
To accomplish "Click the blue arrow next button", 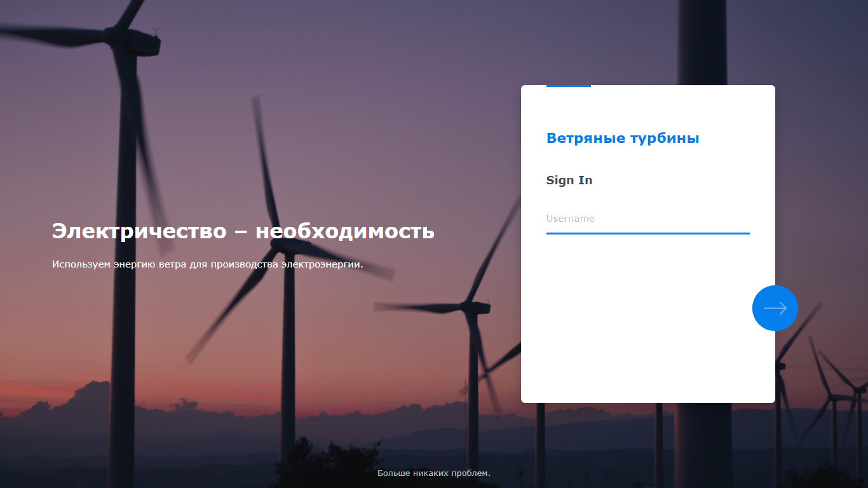I will pos(775,308).
